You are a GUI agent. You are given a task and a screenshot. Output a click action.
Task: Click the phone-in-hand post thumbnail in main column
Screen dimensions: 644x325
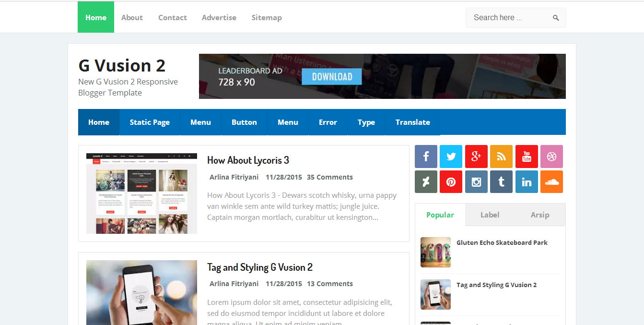tap(141, 292)
